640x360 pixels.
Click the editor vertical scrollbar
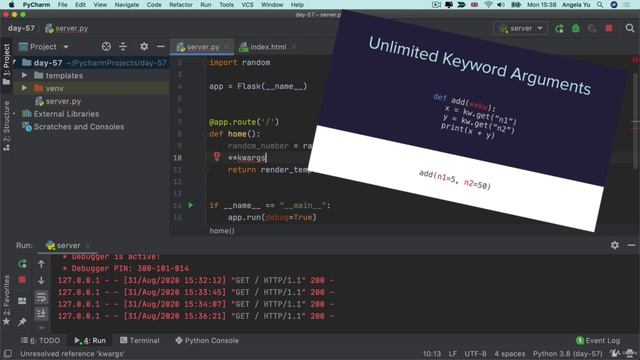(636, 120)
